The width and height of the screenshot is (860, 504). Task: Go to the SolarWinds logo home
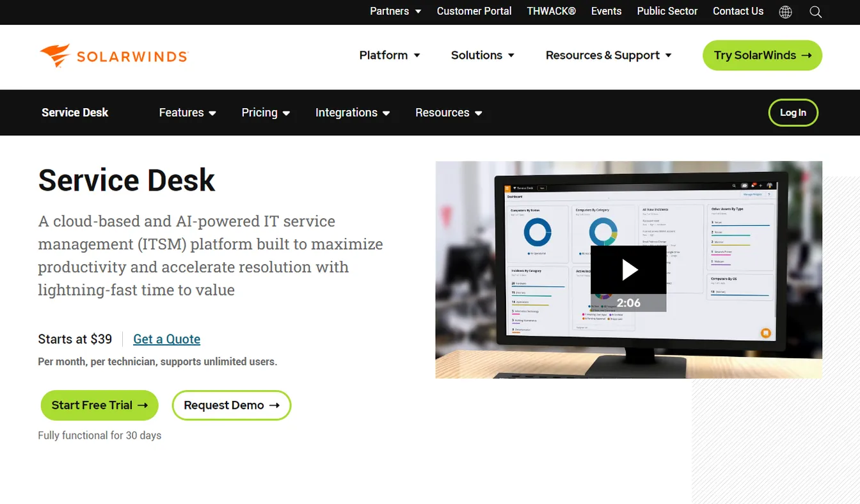pyautogui.click(x=113, y=56)
